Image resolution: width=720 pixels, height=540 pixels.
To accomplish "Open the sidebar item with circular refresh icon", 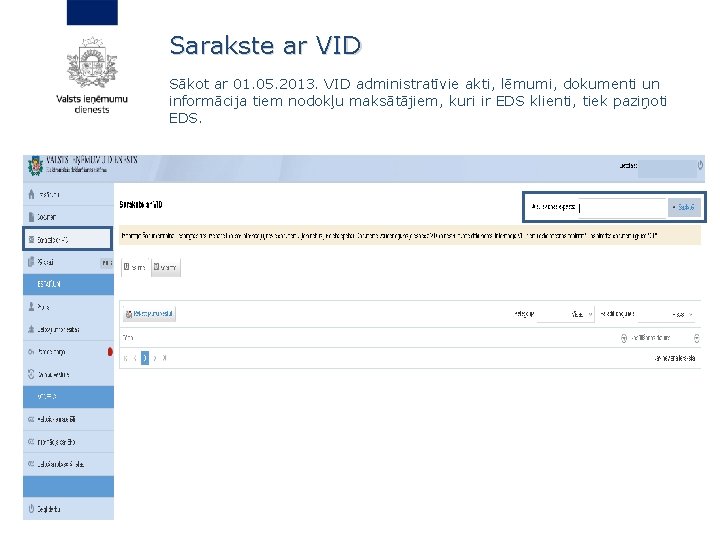I will 68,374.
